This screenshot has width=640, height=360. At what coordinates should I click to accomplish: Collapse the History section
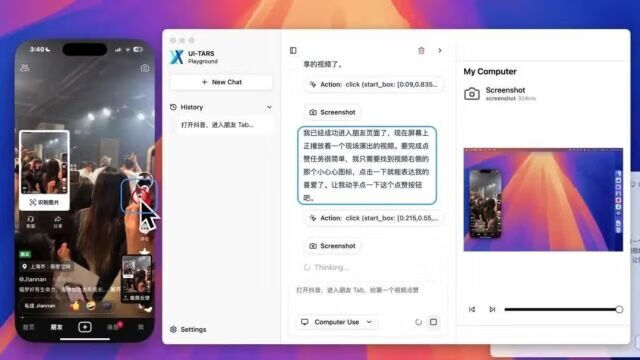269,107
